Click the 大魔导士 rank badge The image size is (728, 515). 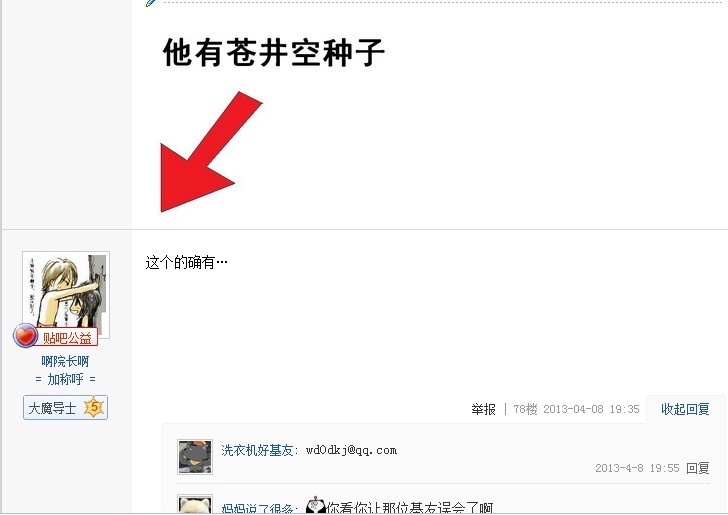tap(65, 408)
